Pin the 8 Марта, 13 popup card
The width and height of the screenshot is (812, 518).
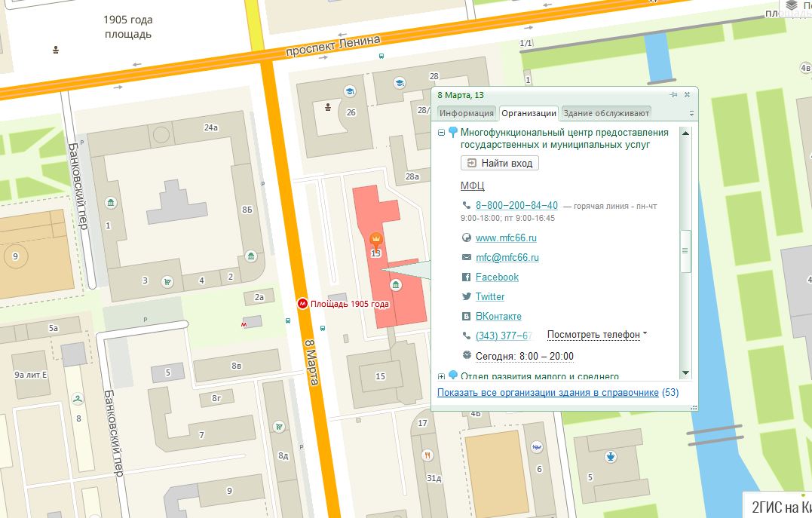coord(673,95)
